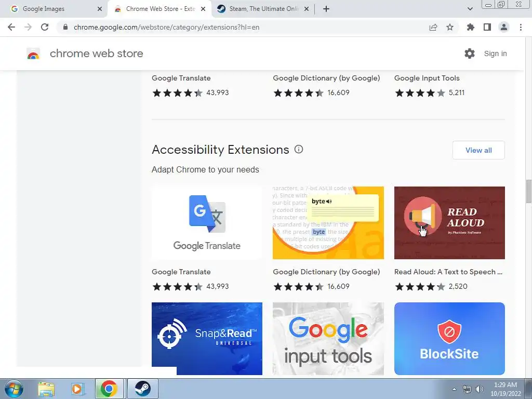The image size is (532, 399).
Task: Share this page using the share icon
Action: (433, 27)
